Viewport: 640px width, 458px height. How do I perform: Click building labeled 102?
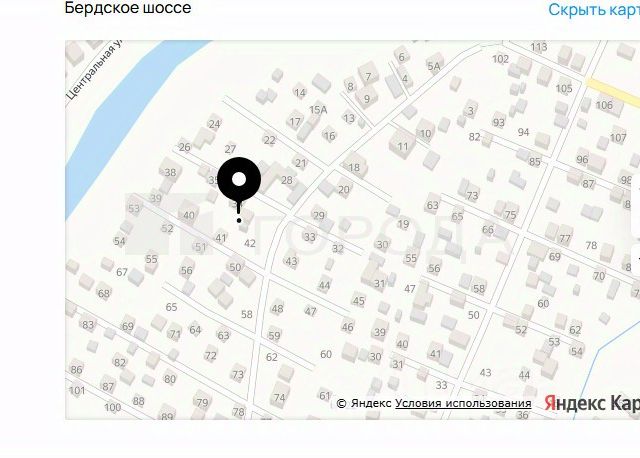[500, 59]
